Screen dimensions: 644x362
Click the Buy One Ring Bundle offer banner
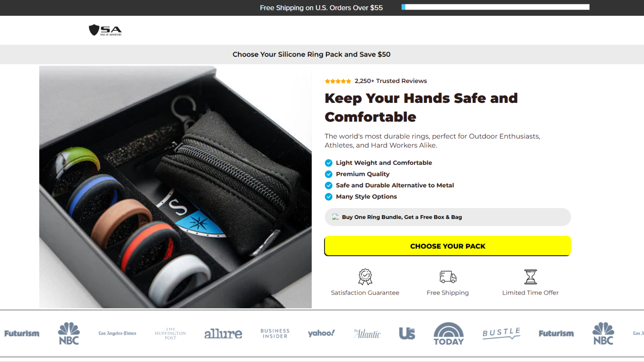[447, 217]
